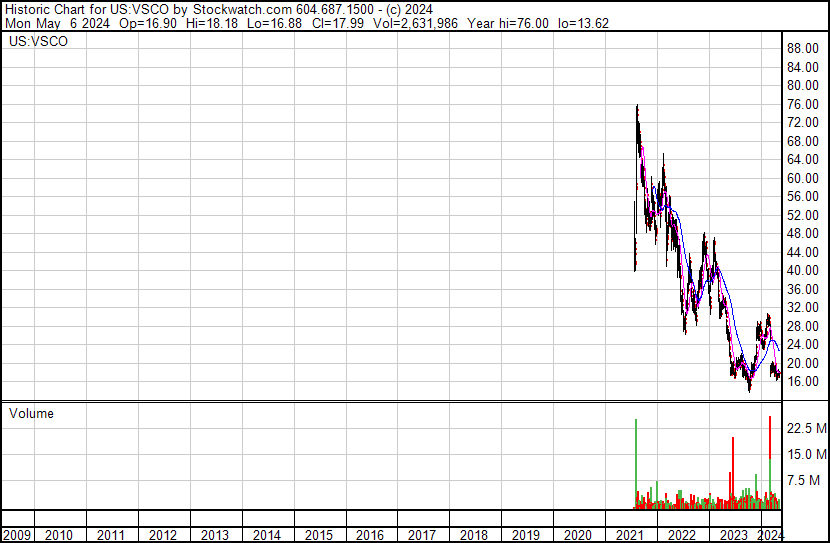Click the year lo=13.62 value
Image resolution: width=830 pixels, height=543 pixels.
583,23
